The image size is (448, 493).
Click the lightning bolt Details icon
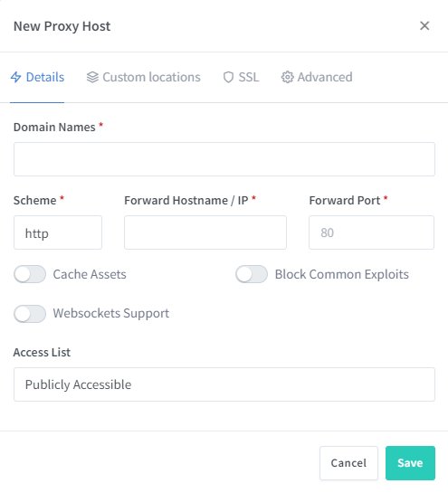tap(15, 77)
